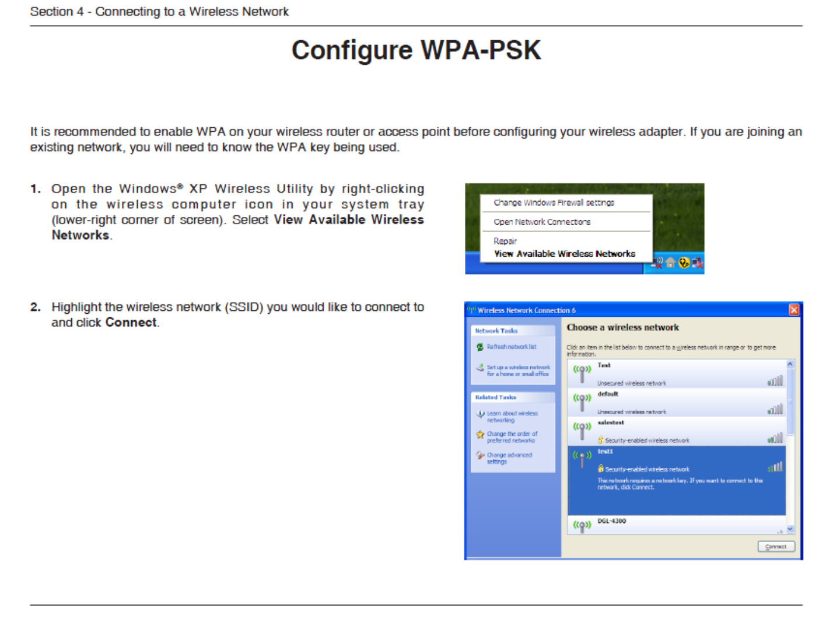Click the antenna icon of the Test network
Screen dimensions: 840x630
[x=582, y=374]
